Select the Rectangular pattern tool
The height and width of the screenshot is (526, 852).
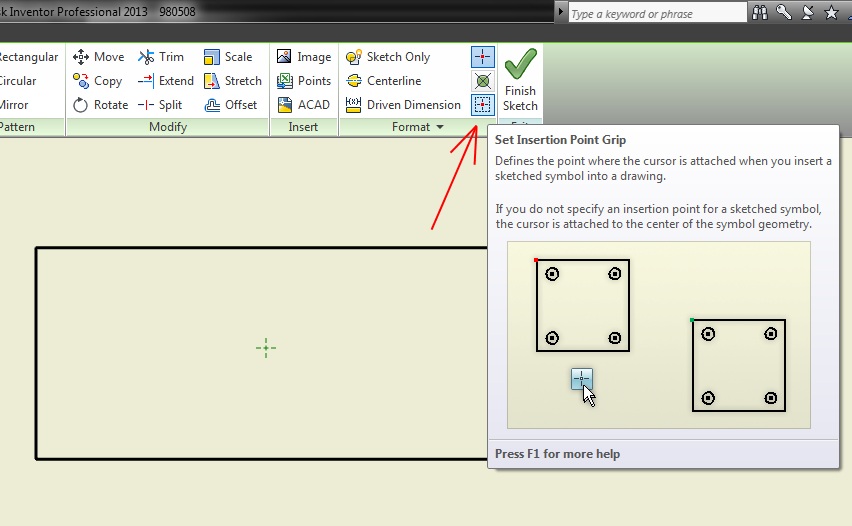pos(28,57)
